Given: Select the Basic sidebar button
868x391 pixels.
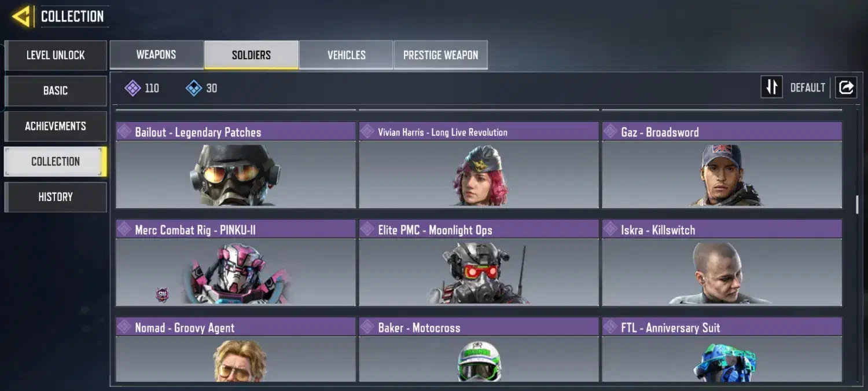Looking at the screenshot, I should coord(56,91).
